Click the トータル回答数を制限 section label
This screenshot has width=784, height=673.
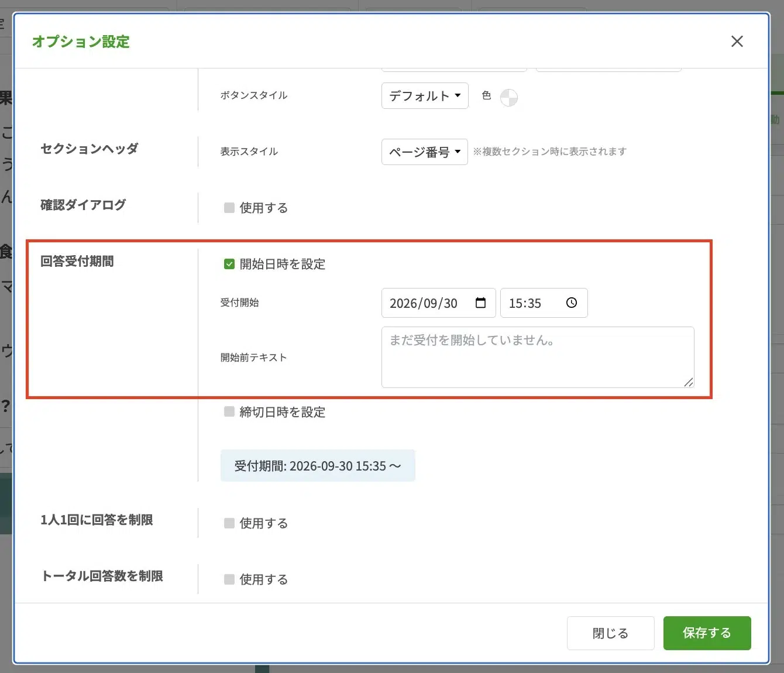click(102, 576)
